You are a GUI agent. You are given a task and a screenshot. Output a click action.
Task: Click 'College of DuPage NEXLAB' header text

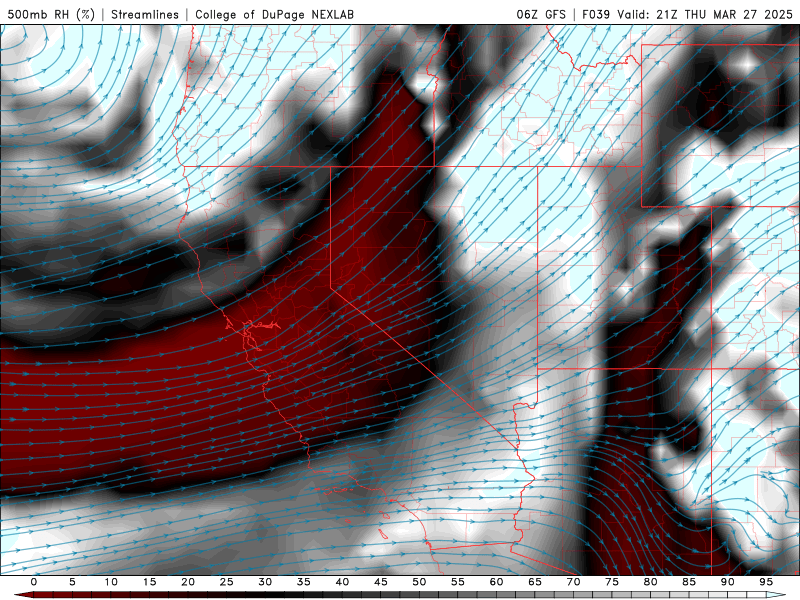tap(274, 14)
